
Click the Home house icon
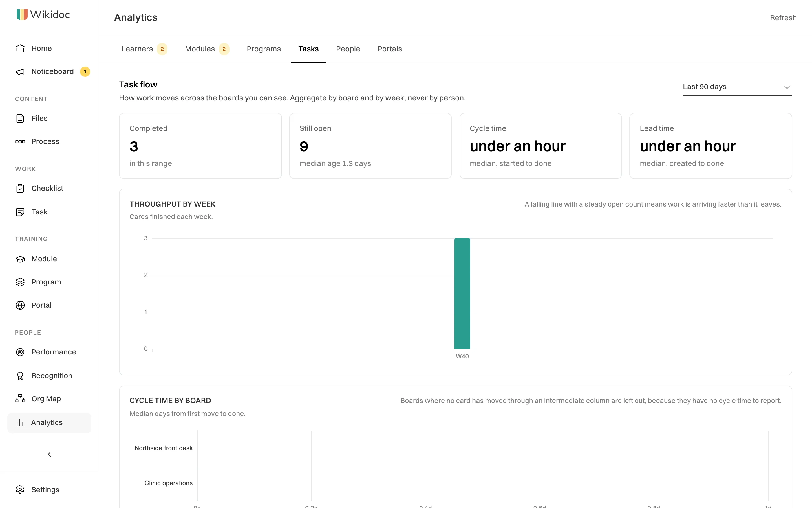tap(20, 48)
